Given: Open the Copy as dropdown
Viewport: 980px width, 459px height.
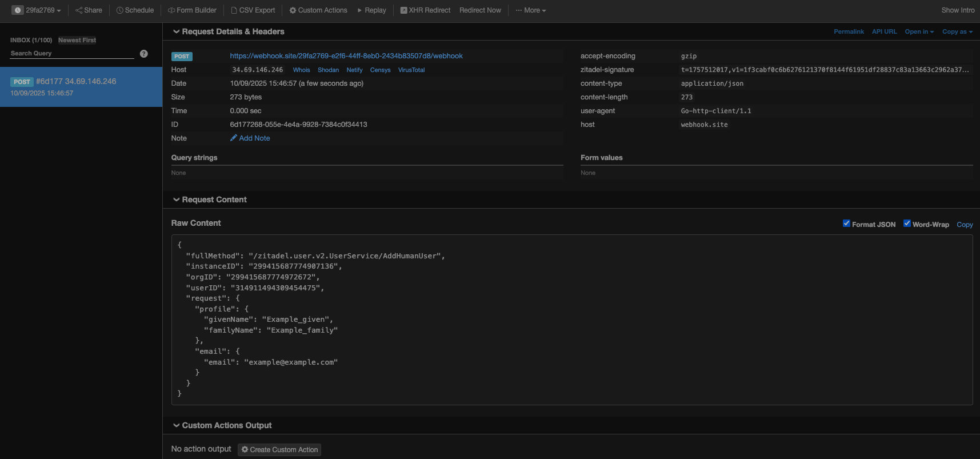Looking at the screenshot, I should [957, 31].
